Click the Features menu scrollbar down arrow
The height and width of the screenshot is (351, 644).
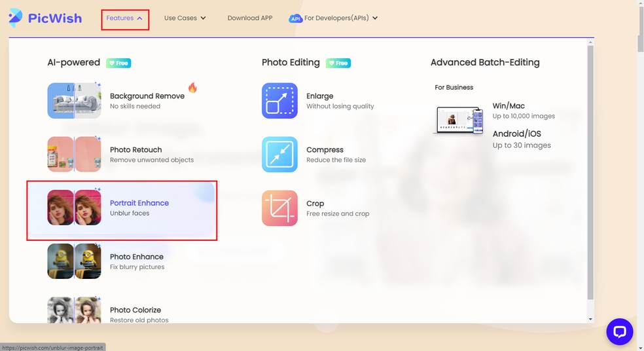pyautogui.click(x=591, y=320)
